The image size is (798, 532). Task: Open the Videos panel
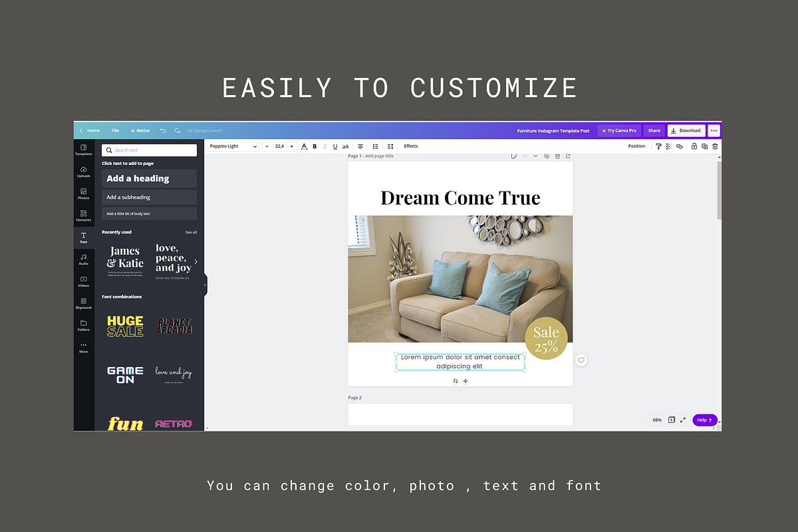84,281
